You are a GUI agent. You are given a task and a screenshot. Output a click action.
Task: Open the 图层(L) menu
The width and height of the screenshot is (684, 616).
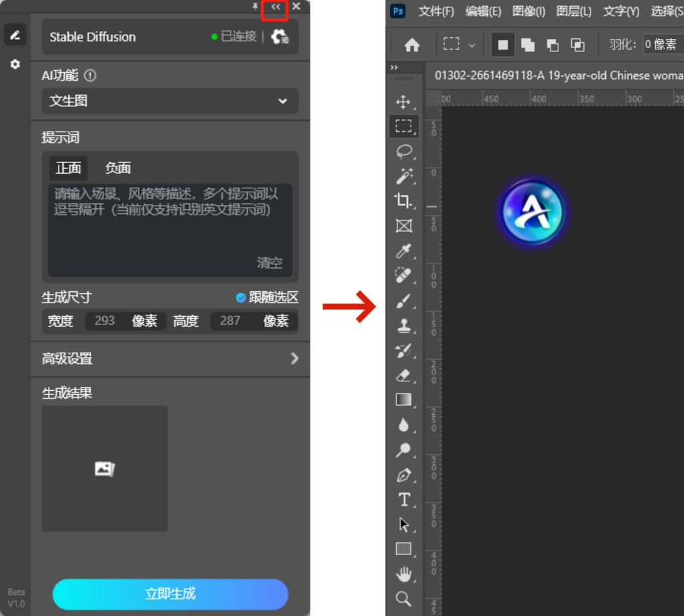574,11
